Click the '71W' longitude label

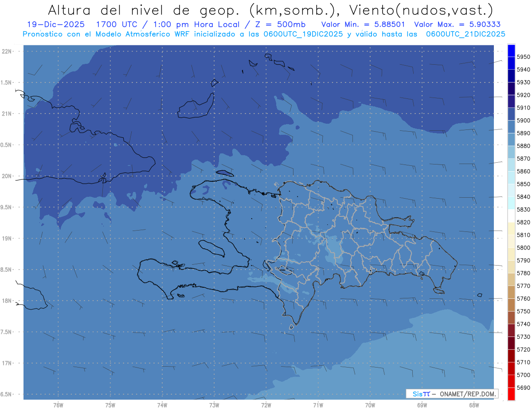pos(318,405)
